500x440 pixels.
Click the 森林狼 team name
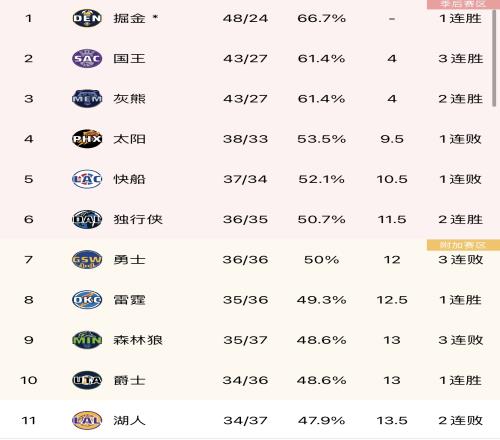(138, 340)
